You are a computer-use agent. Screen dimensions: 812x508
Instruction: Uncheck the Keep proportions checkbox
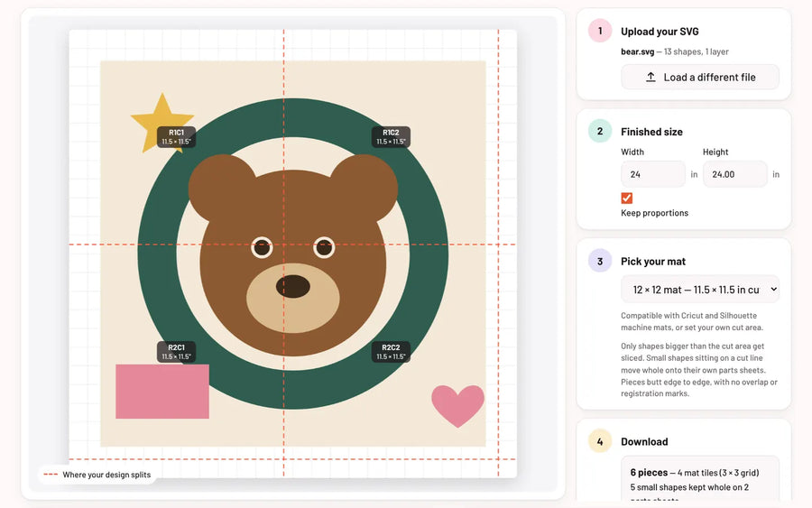coord(627,198)
